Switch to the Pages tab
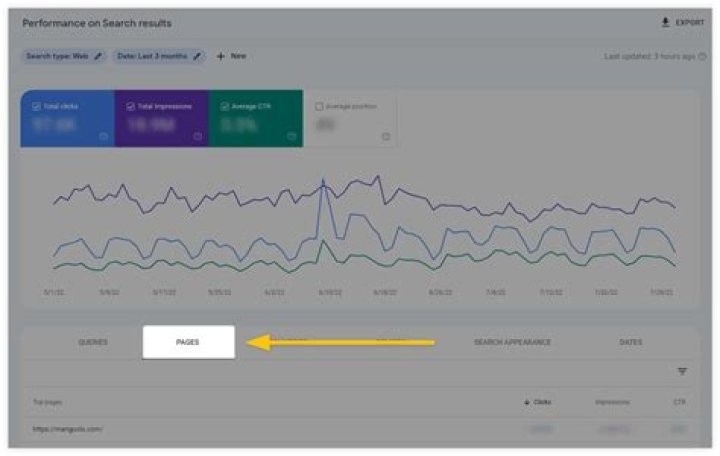 (188, 342)
